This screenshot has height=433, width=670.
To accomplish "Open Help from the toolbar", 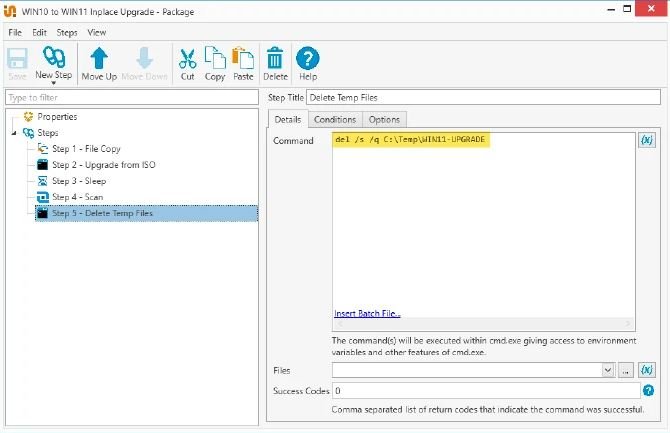I will 308,64.
